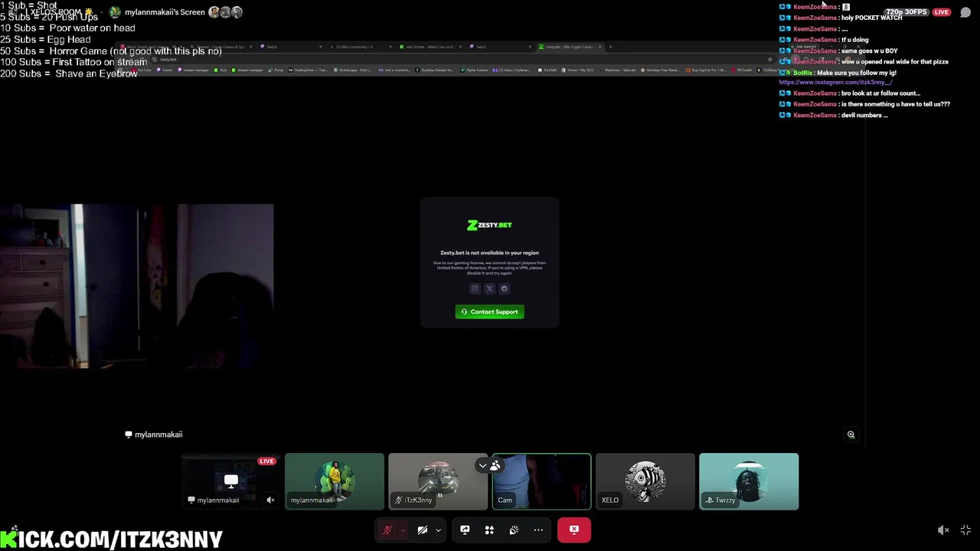Click the bookmark star icon in address bar
This screenshot has height=551, width=980.
coord(770,59)
